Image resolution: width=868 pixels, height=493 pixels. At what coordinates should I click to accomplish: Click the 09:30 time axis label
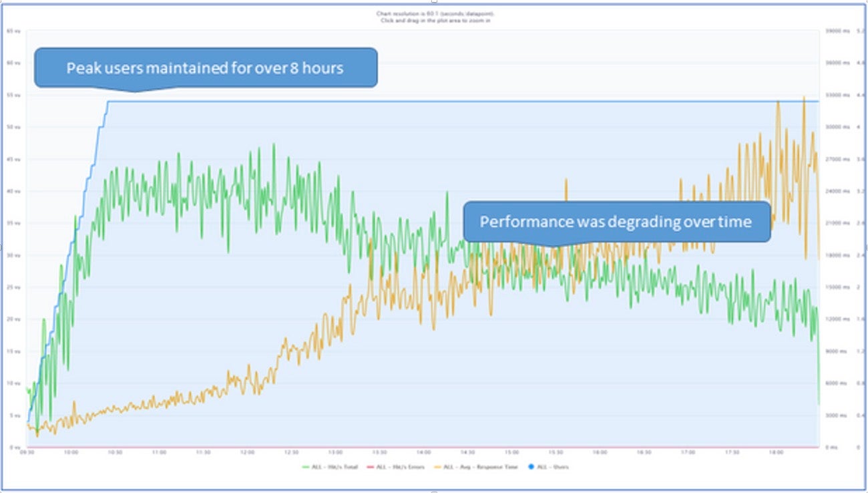click(27, 452)
